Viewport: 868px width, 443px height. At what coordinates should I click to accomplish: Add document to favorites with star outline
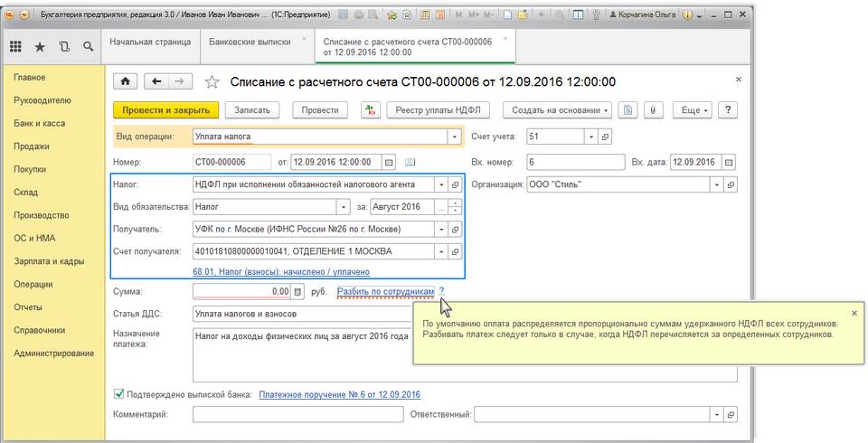(x=212, y=82)
